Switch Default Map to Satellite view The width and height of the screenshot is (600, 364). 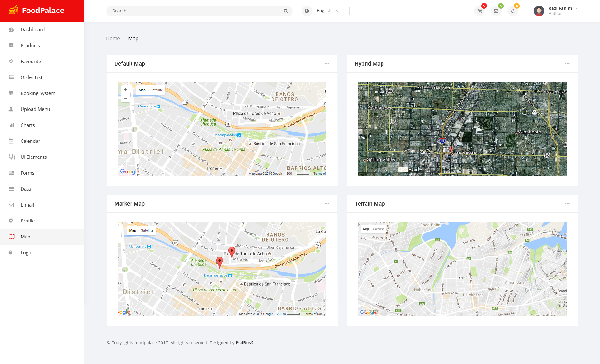pos(157,90)
